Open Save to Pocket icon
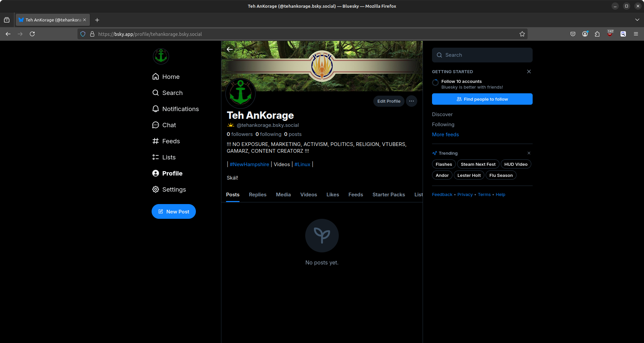The width and height of the screenshot is (644, 343). 573,34
